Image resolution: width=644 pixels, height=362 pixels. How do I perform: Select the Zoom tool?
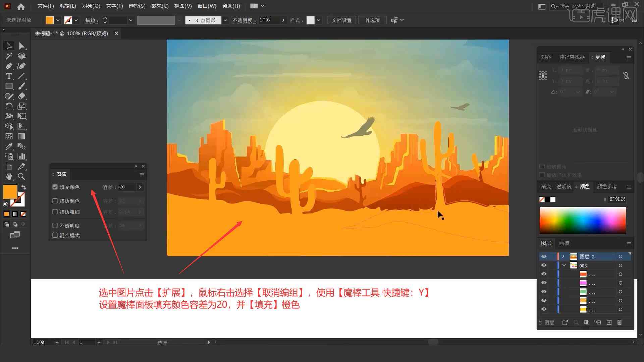(x=21, y=176)
